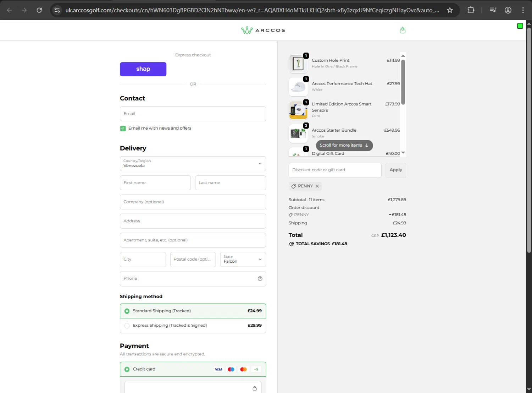Click the Visa card icon

218,369
